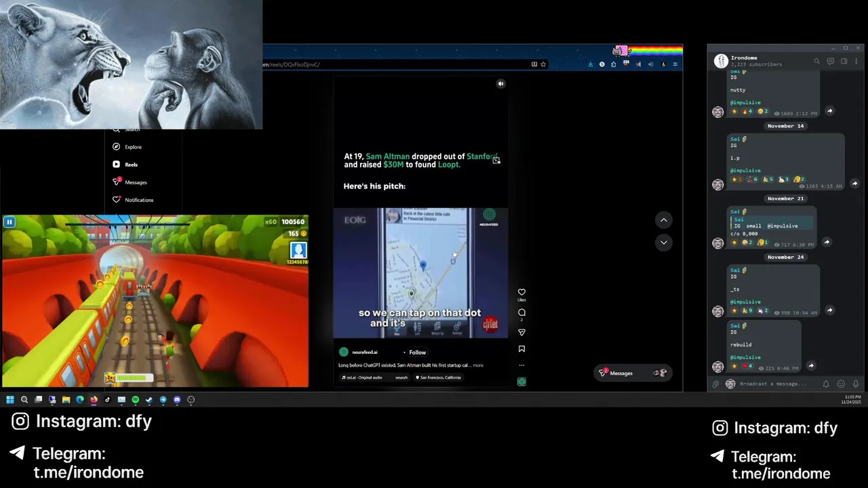Open the Windows Start menu
Image resolution: width=868 pixels, height=488 pixels.
coord(10,400)
